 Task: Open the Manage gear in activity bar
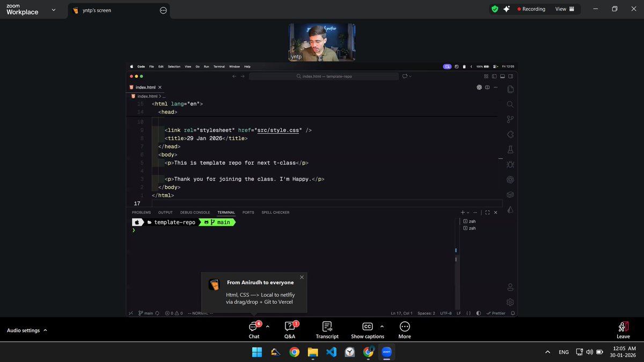[x=510, y=302]
